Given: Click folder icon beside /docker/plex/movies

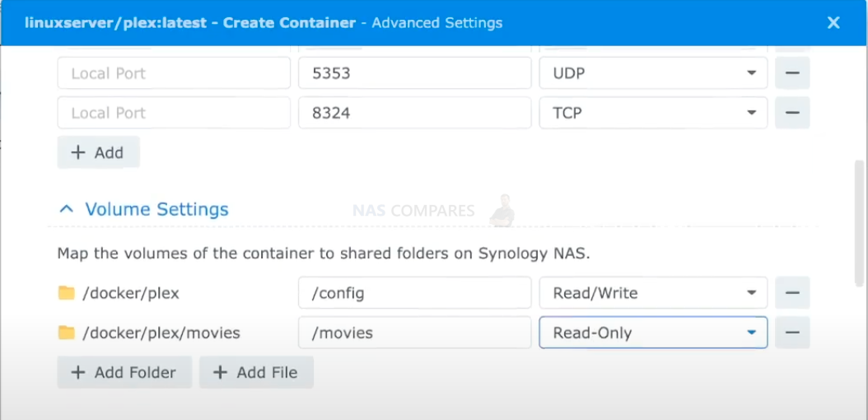Looking at the screenshot, I should pyautogui.click(x=67, y=333).
